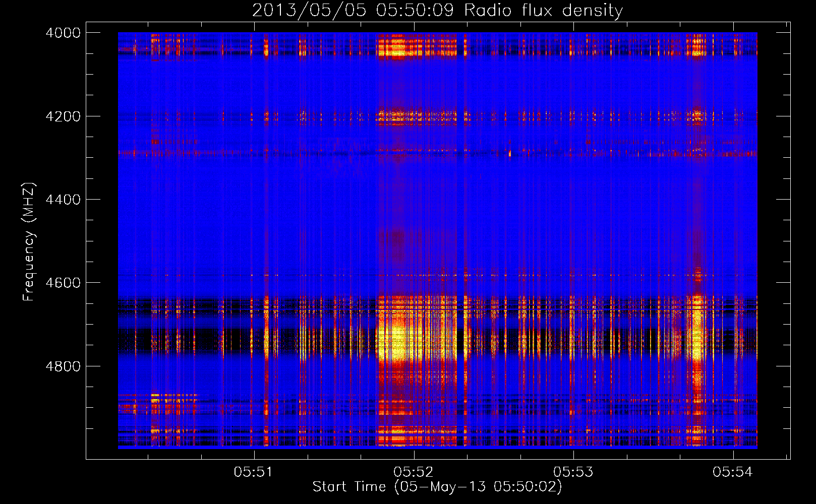This screenshot has width=816, height=504.
Task: Click the 05:52 time axis label
Action: 413,472
